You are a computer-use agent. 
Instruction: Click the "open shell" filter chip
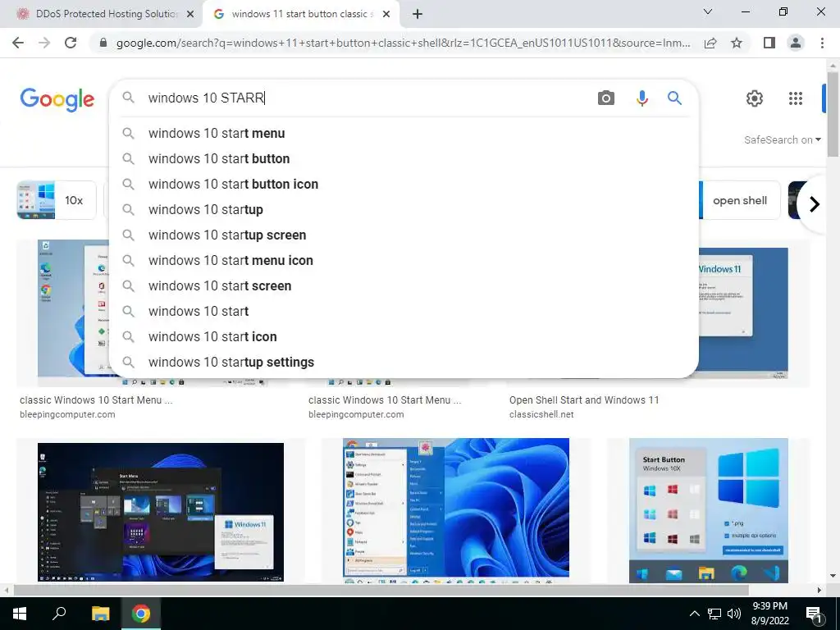pos(739,200)
